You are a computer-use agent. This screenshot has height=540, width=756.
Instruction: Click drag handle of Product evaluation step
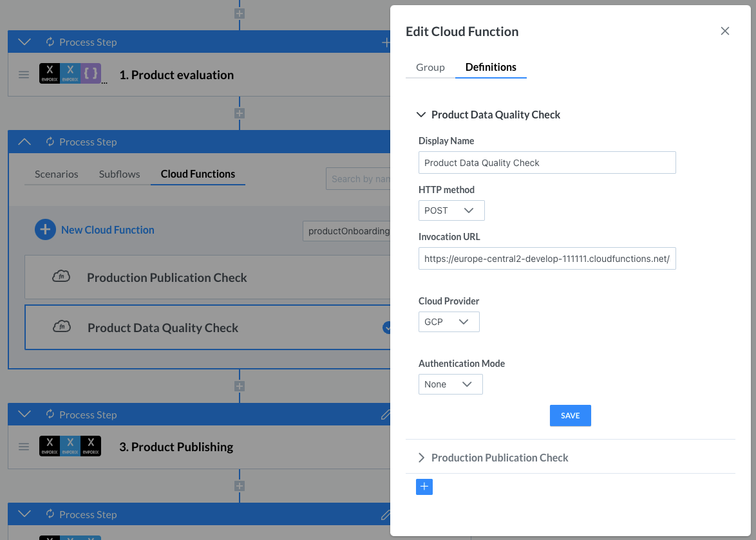[x=24, y=75]
